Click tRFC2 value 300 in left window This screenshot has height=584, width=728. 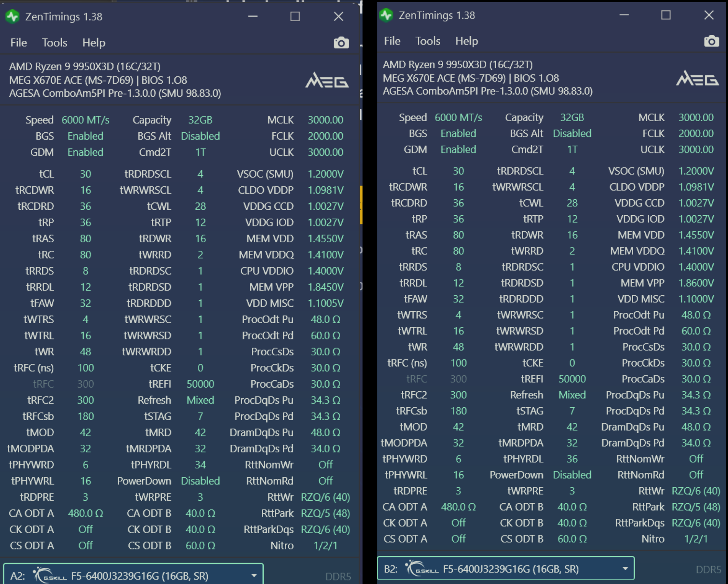click(86, 401)
